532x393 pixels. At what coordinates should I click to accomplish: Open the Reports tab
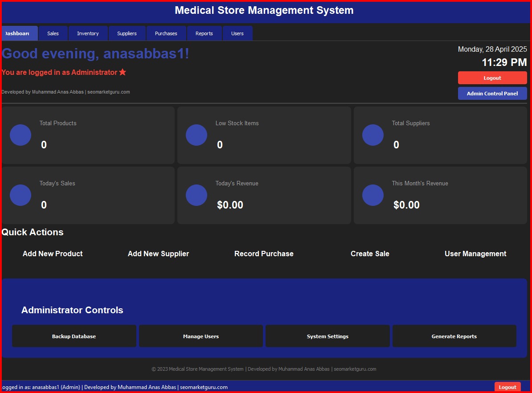[x=204, y=33]
